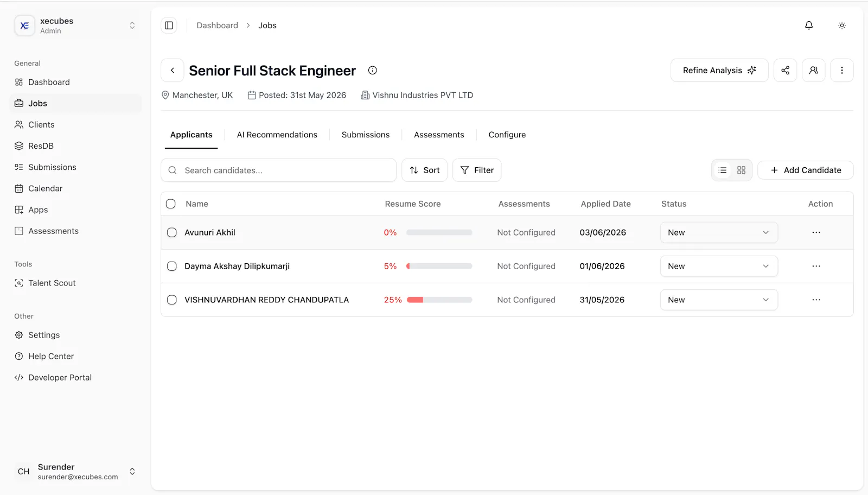Click the Jobs breadcrumb

[267, 26]
